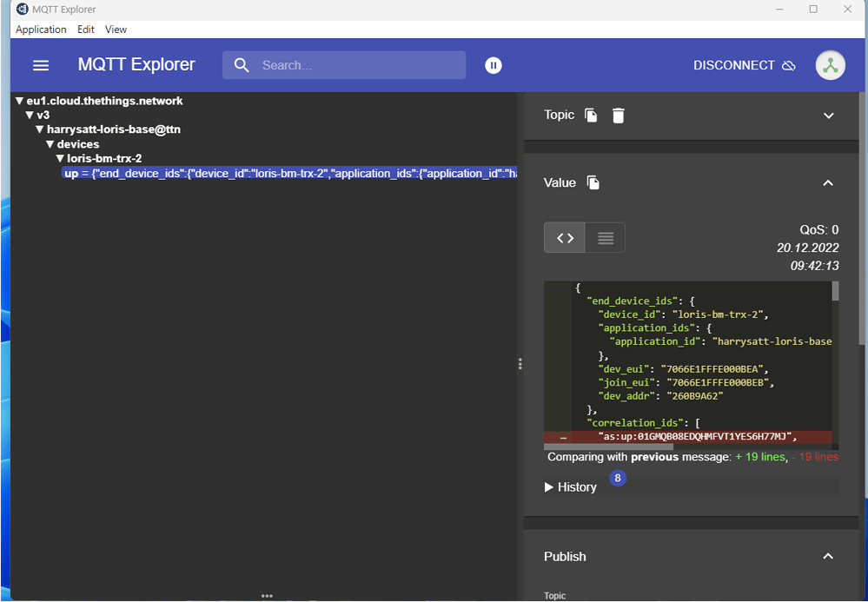Collapse harrysatt-loris-base@ttn tree node
This screenshot has width=868, height=602.
pyautogui.click(x=40, y=129)
